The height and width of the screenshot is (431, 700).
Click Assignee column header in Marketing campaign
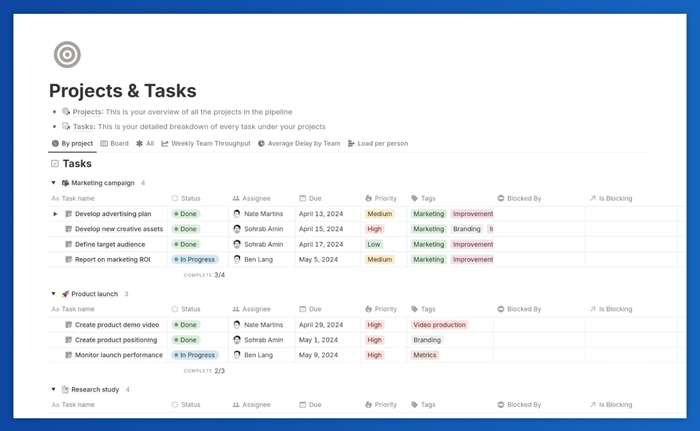coord(251,198)
